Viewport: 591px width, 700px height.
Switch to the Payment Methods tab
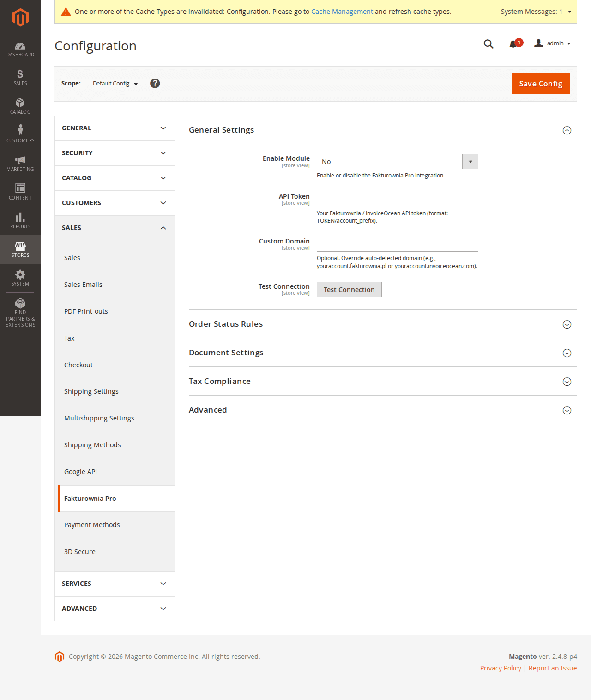[x=92, y=524]
